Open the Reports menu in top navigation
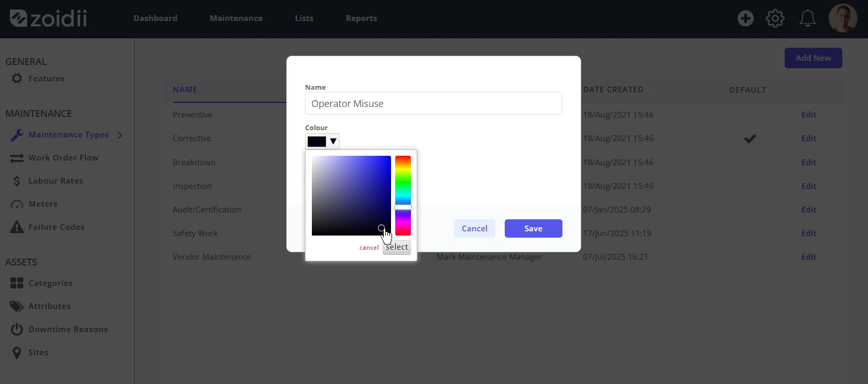Viewport: 868px width, 384px height. tap(361, 18)
